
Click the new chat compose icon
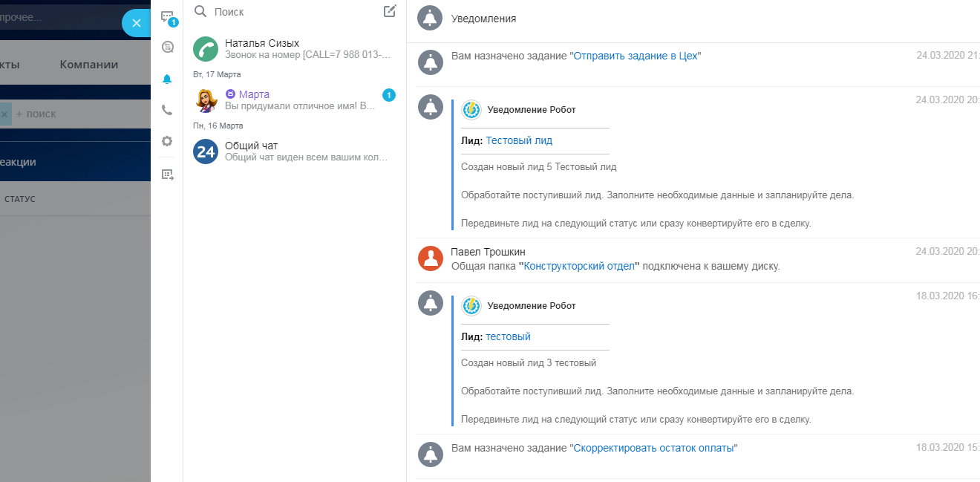point(390,11)
